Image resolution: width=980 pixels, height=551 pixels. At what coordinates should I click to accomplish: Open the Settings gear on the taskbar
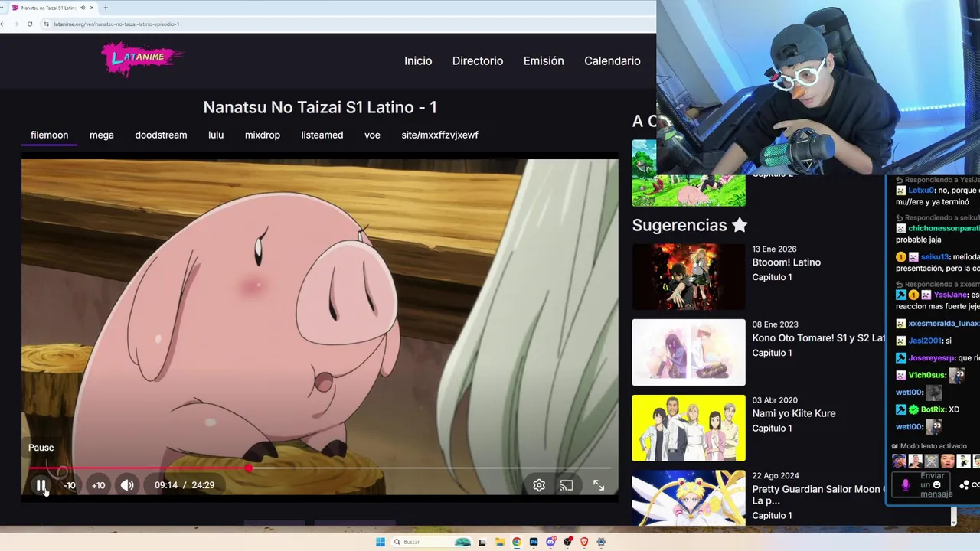click(601, 542)
